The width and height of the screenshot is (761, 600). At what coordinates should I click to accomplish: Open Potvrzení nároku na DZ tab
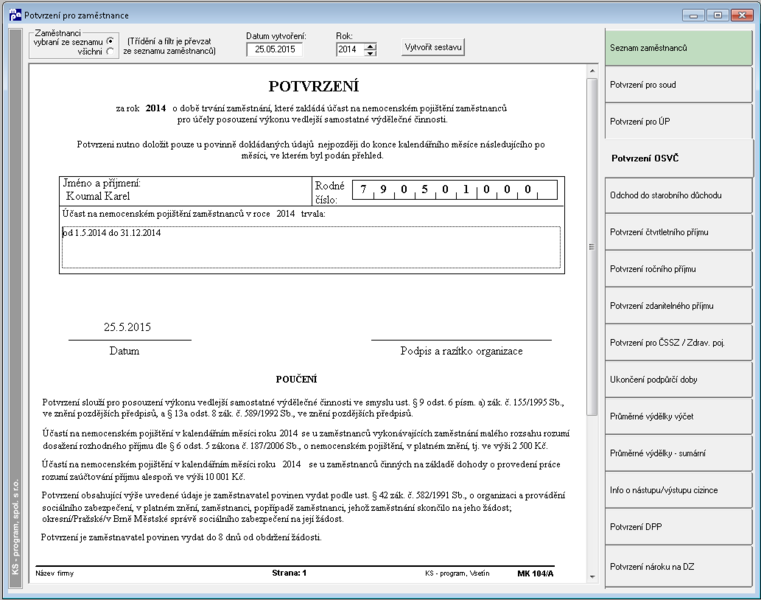(678, 567)
